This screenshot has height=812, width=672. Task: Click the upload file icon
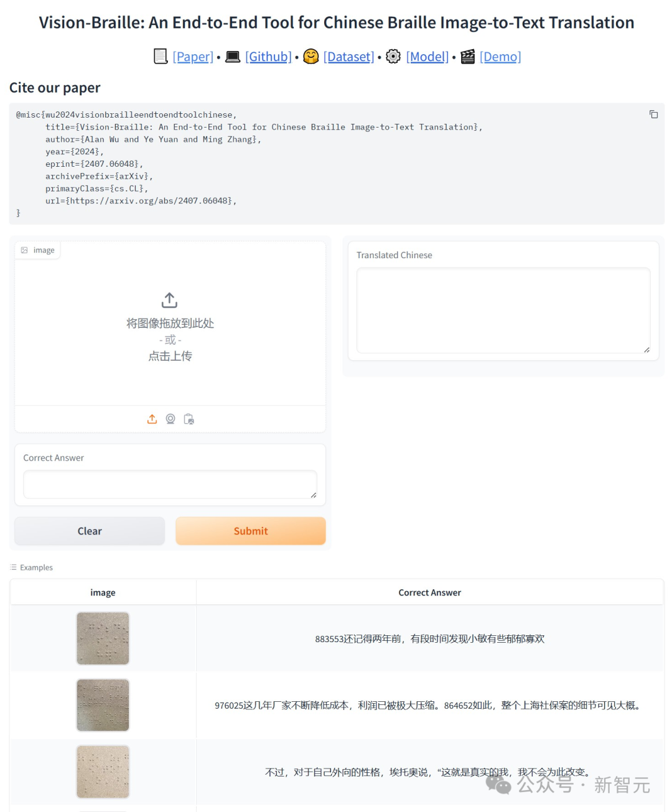click(x=152, y=419)
